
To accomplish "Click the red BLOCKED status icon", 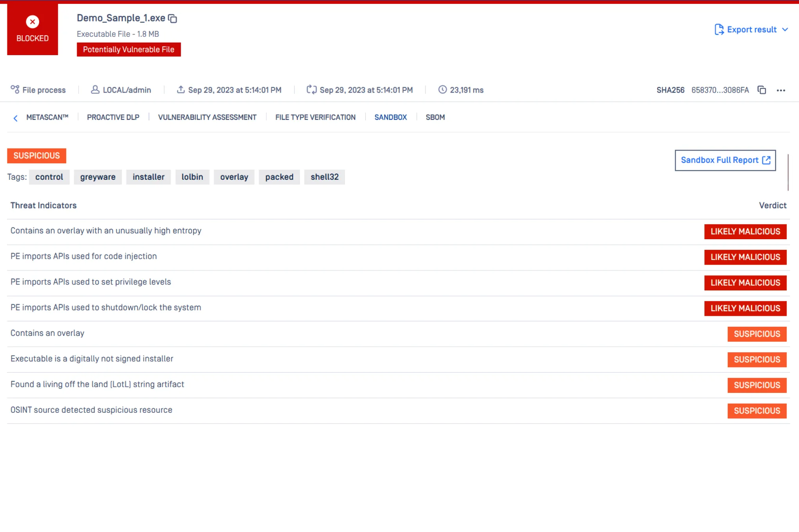I will pos(32,22).
